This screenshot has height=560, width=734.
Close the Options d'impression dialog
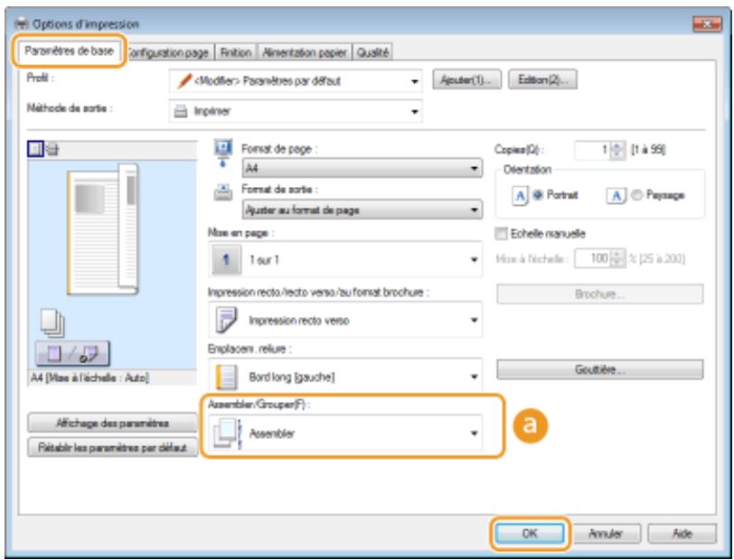pyautogui.click(x=707, y=23)
